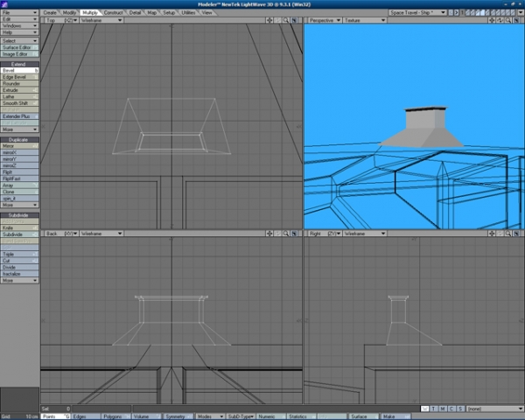Switch to Points selection mode
525x420 pixels.
pos(56,416)
